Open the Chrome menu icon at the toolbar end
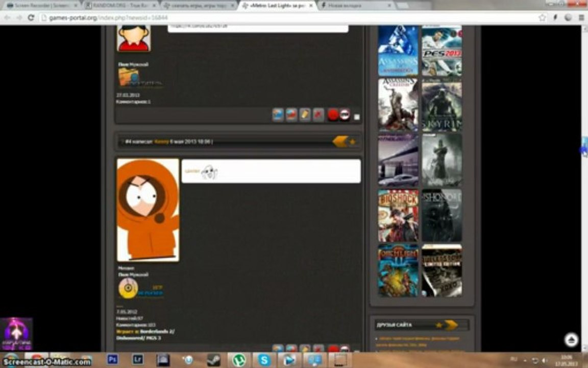Image resolution: width=588 pixels, height=368 pixels. tap(581, 18)
